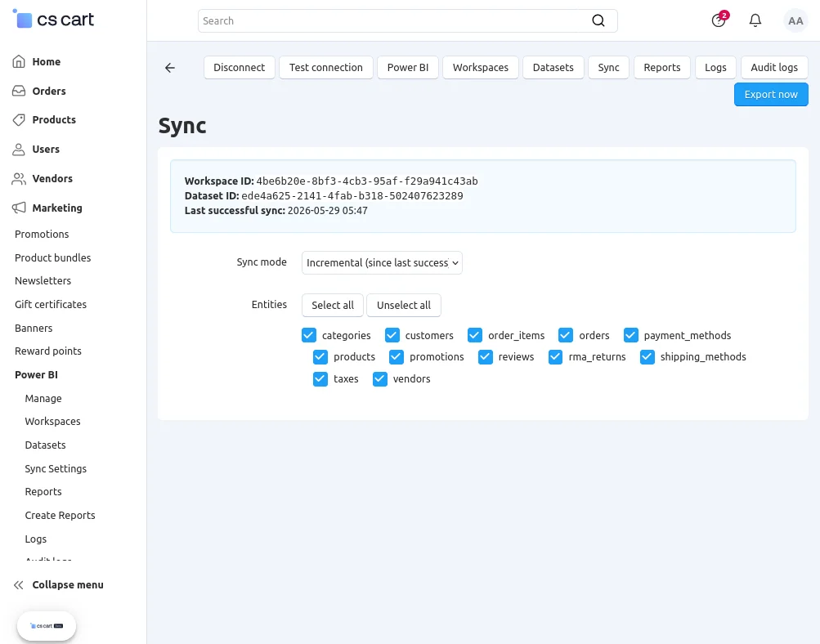Open Product bundles in the sidebar
820x644 pixels.
tap(53, 257)
